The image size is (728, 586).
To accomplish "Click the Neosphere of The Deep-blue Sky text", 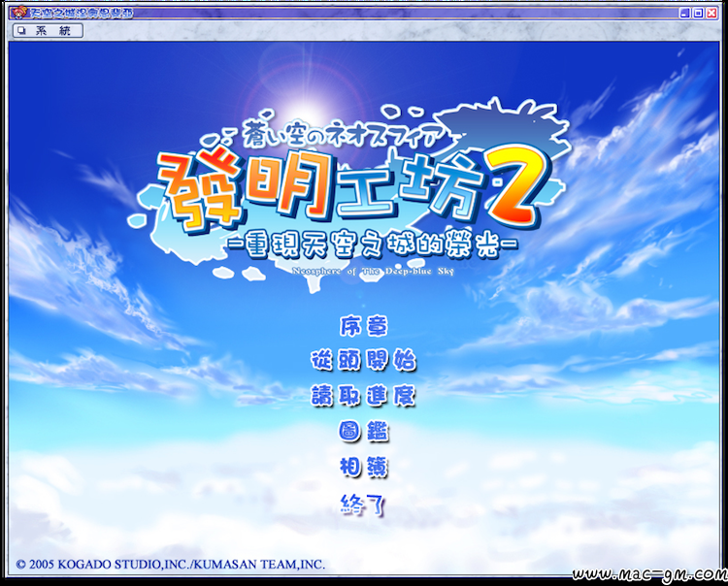I will [x=373, y=271].
